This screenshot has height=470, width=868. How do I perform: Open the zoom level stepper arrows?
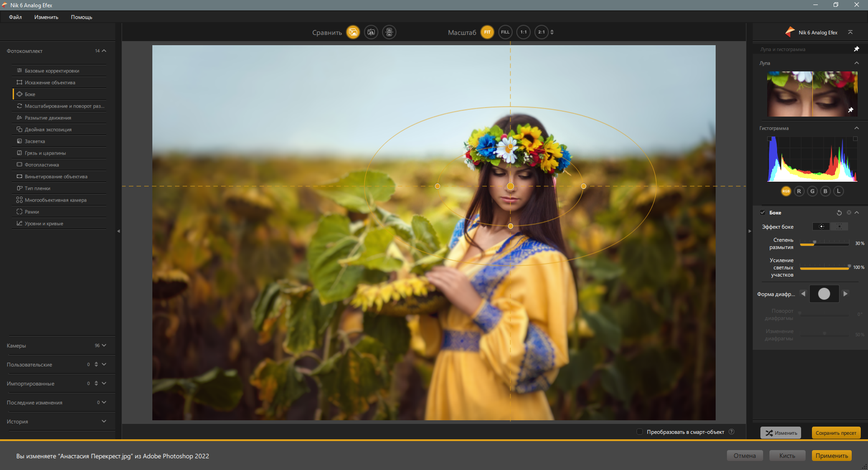(x=552, y=32)
